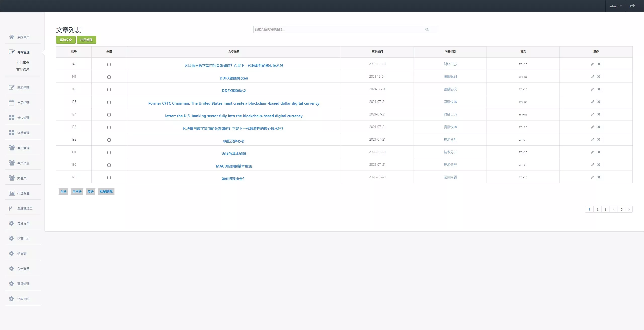Click the delete X icon for article 141

(599, 77)
